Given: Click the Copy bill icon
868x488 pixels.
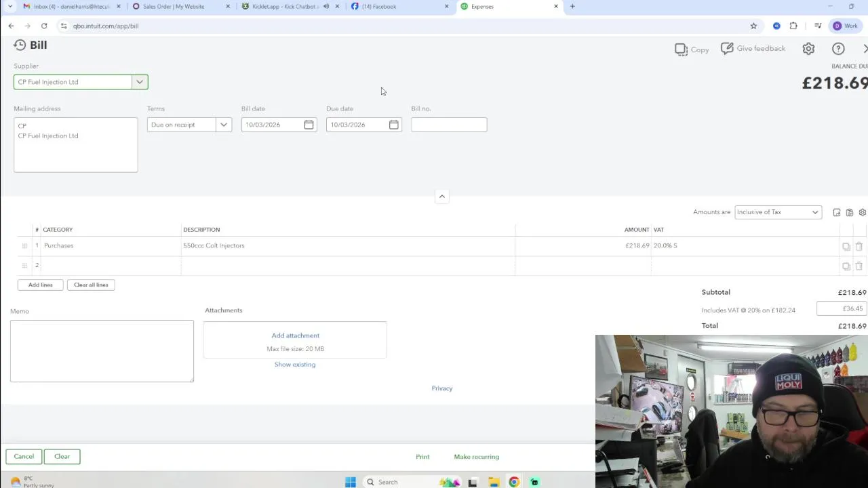Looking at the screenshot, I should pyautogui.click(x=692, y=49).
